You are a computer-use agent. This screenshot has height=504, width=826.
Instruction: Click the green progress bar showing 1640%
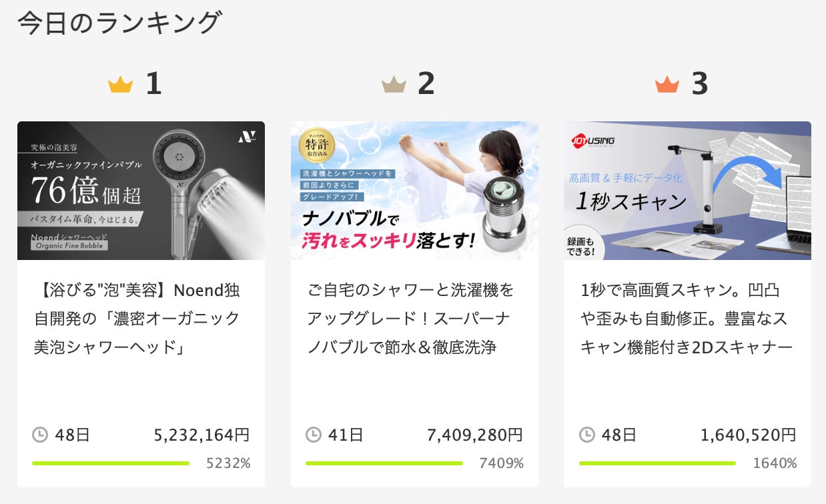point(657,463)
